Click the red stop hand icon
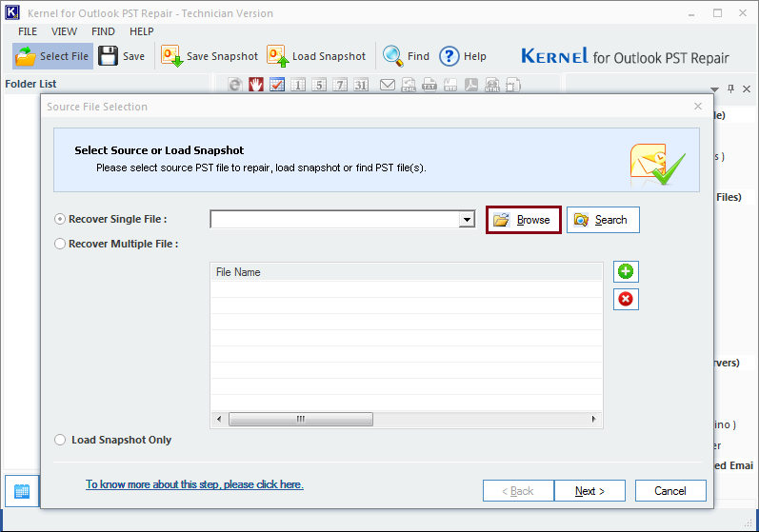759x532 pixels. coord(255,85)
